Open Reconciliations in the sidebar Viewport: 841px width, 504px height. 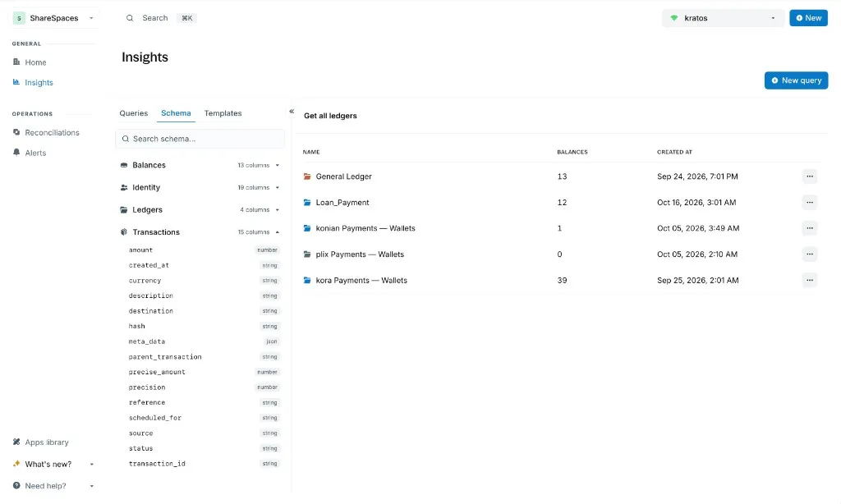pyautogui.click(x=52, y=132)
